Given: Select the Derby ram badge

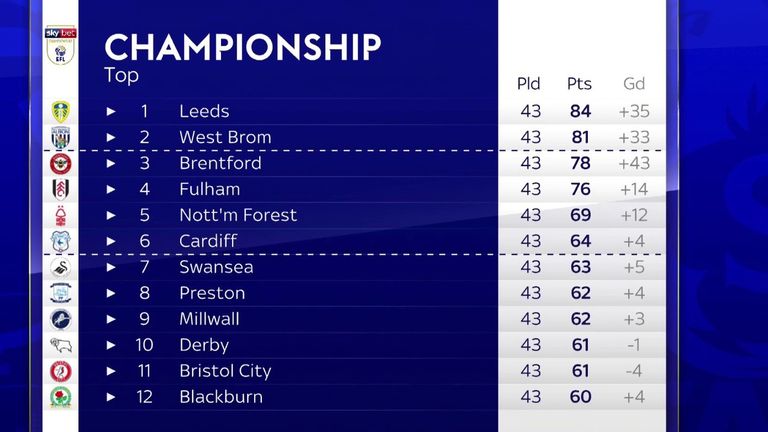Looking at the screenshot, I should 61,345.
